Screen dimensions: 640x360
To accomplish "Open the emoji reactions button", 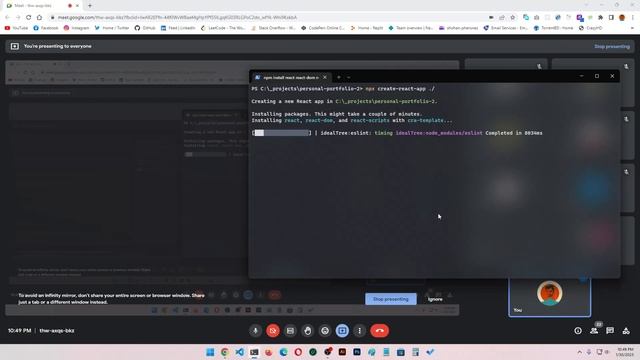I will click(325, 331).
